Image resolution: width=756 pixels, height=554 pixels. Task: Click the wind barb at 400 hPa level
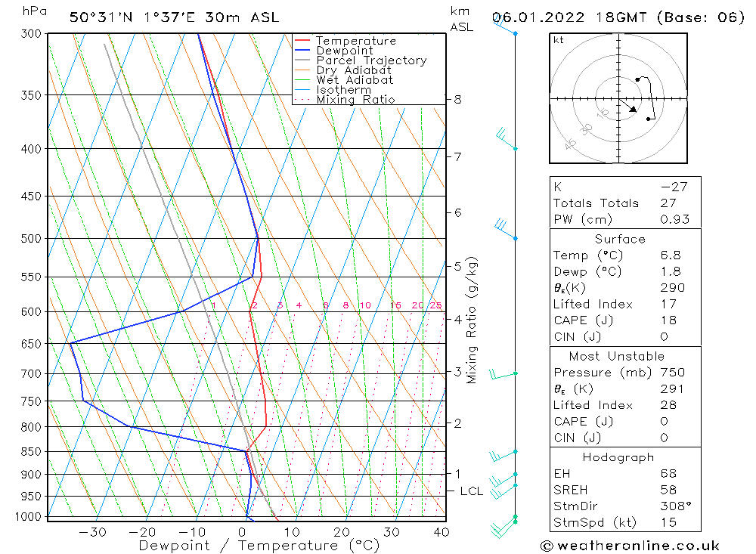(x=507, y=138)
